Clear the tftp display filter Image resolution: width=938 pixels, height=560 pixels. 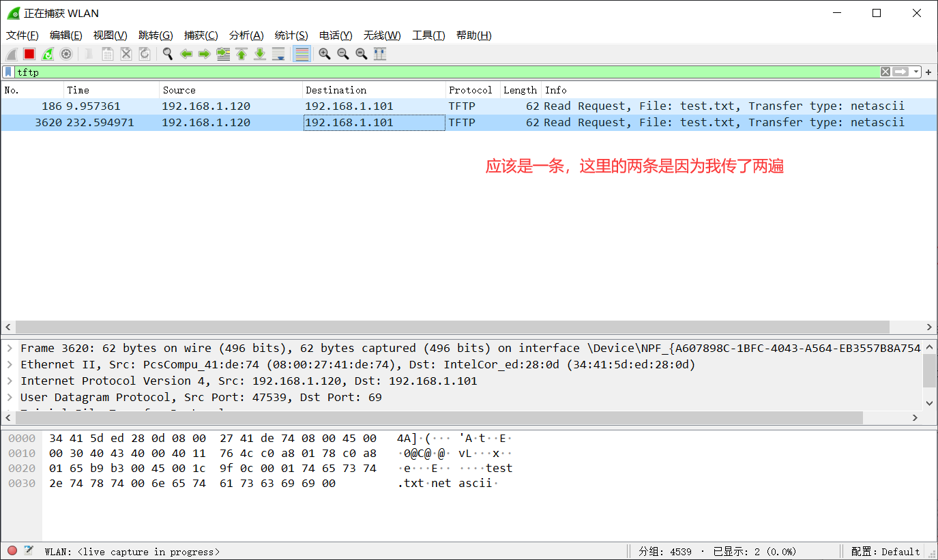[x=885, y=72]
